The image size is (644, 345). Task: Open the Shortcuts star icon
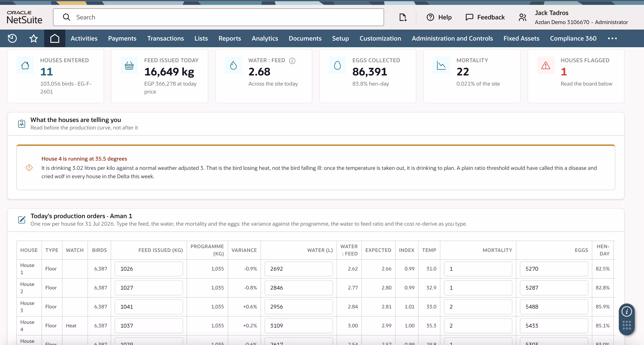(34, 38)
